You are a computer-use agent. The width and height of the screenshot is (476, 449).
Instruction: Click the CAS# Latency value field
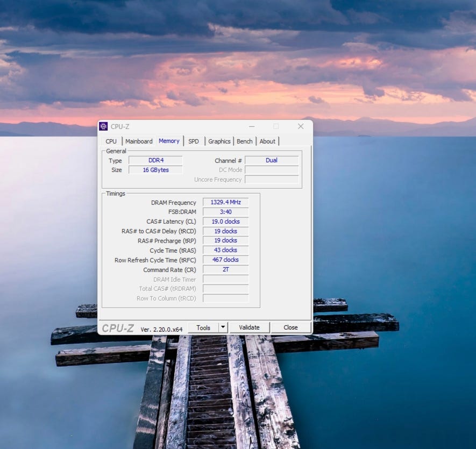coord(225,222)
